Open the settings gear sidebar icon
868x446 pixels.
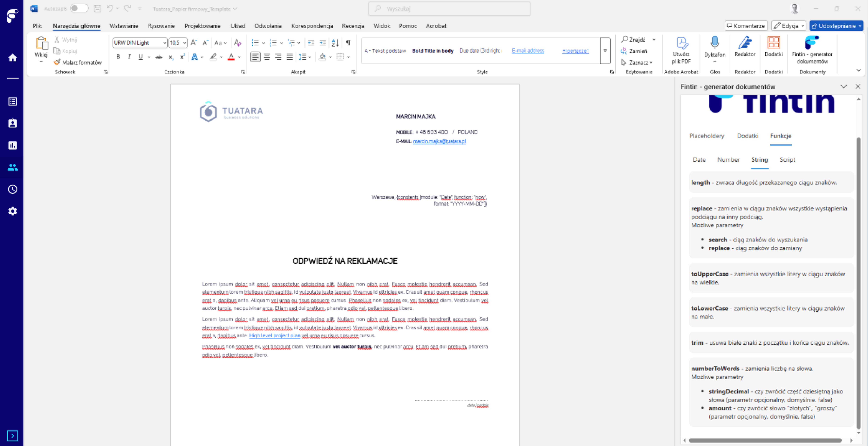tap(12, 211)
